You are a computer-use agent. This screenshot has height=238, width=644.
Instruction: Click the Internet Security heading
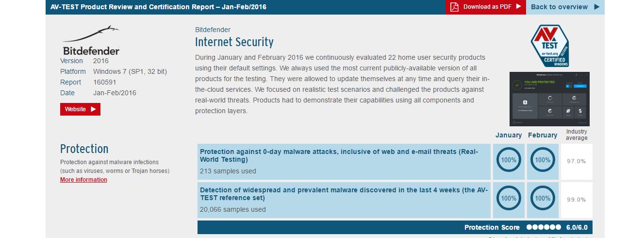click(234, 42)
